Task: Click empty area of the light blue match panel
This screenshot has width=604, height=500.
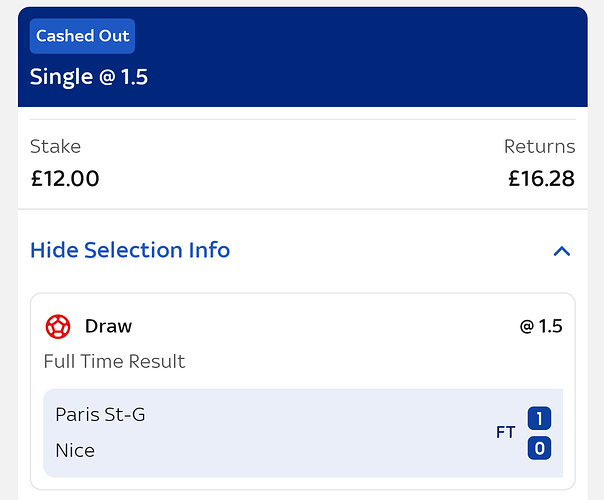Action: pyautogui.click(x=300, y=433)
